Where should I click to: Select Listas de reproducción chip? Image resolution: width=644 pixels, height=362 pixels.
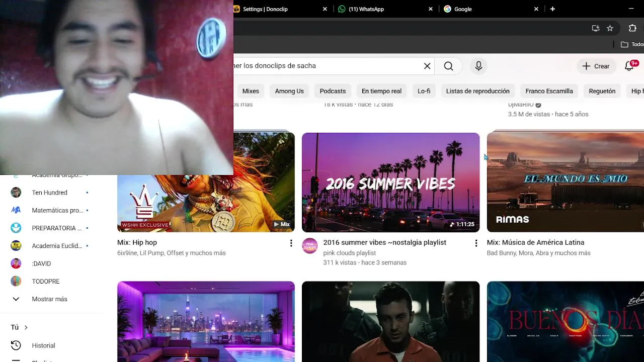(x=477, y=91)
